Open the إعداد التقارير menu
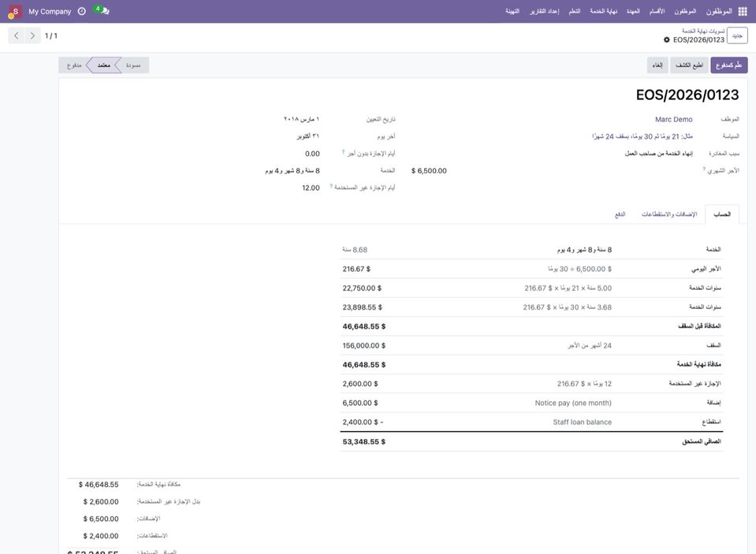The height and width of the screenshot is (554, 756). click(545, 11)
